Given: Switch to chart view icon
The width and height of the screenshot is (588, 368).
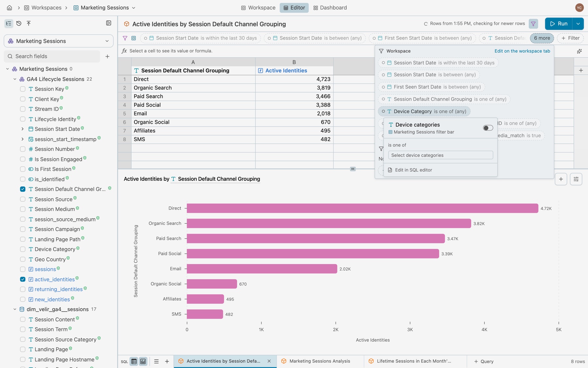Looking at the screenshot, I should tap(143, 361).
